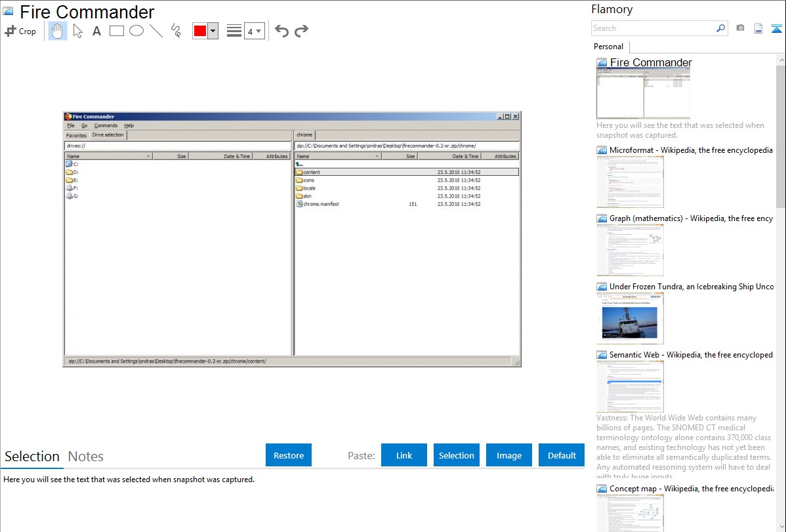Screen dimensions: 786x532
Task: Click the line thickness icon
Action: tap(234, 31)
